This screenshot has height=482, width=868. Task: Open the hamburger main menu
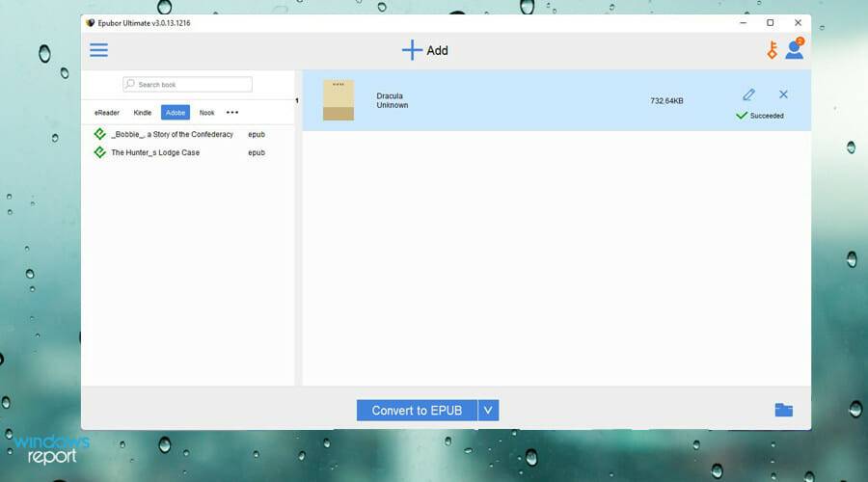pos(98,50)
